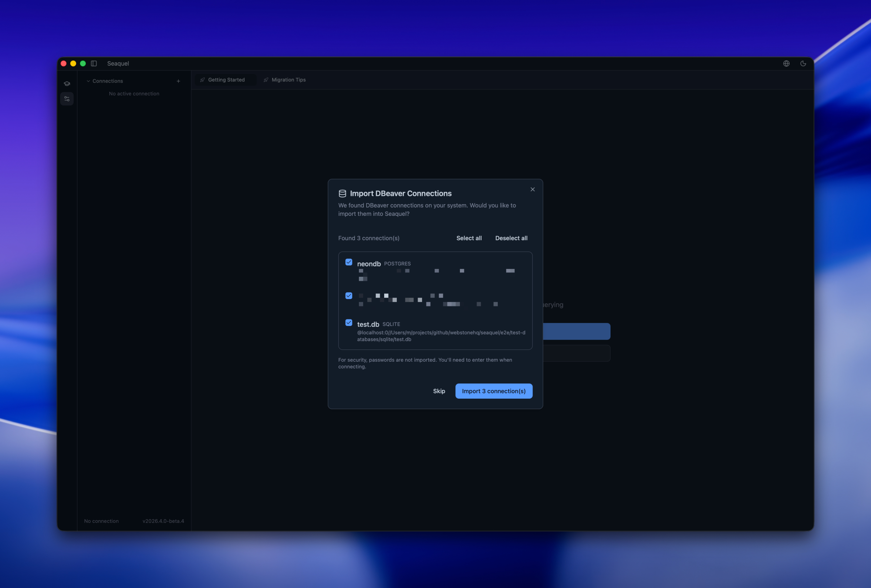Add a new connection with plus icon
Viewport: 871px width, 588px height.
tap(178, 81)
